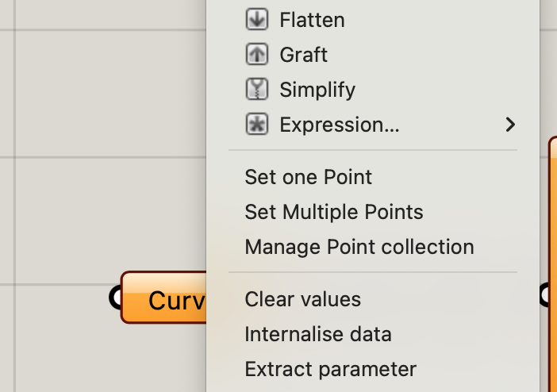
Task: Open the Expression... menu entry
Action: (340, 125)
